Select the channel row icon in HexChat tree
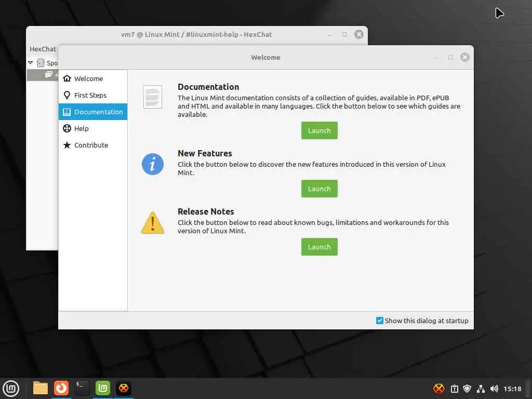The image size is (532, 399). pos(48,75)
